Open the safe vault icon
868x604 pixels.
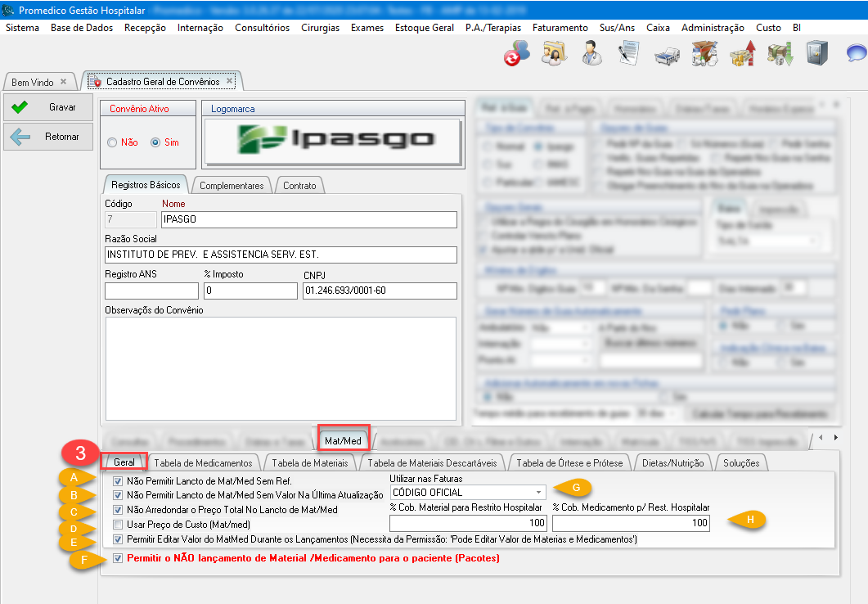point(816,54)
